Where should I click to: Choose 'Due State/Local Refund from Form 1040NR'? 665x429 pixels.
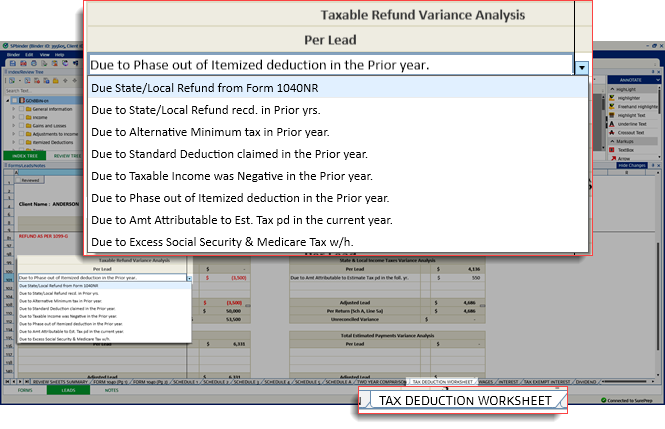[338, 88]
